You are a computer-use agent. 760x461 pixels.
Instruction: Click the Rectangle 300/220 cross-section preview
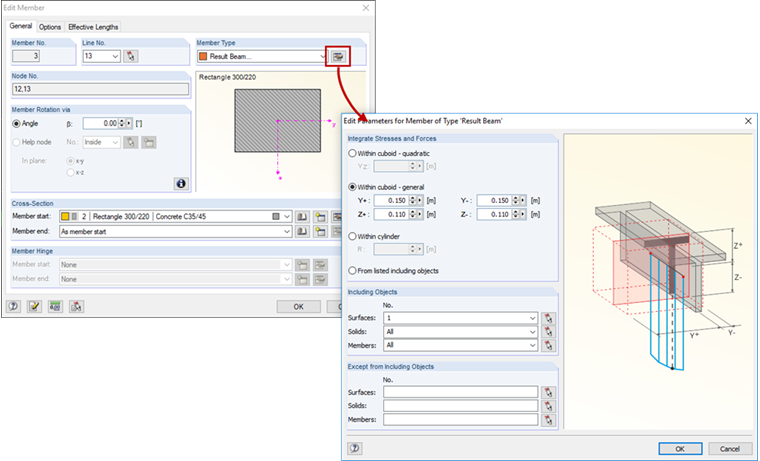[278, 121]
